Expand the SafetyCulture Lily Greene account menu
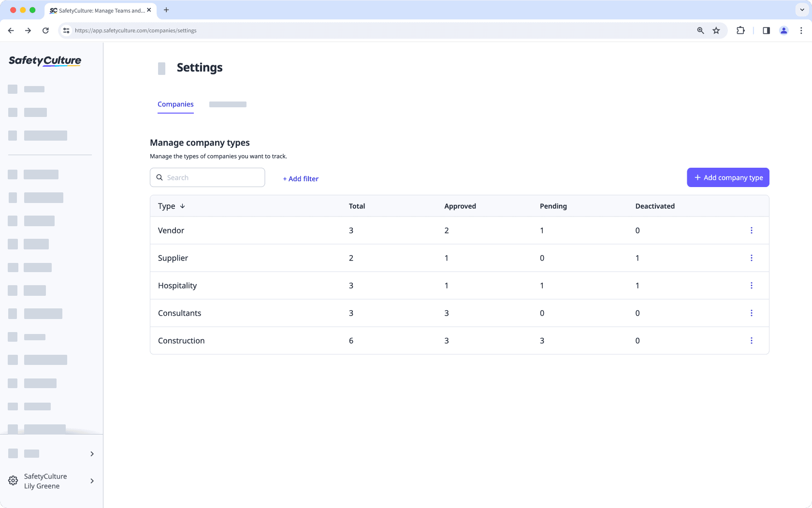This screenshot has height=508, width=812. pyautogui.click(x=92, y=481)
